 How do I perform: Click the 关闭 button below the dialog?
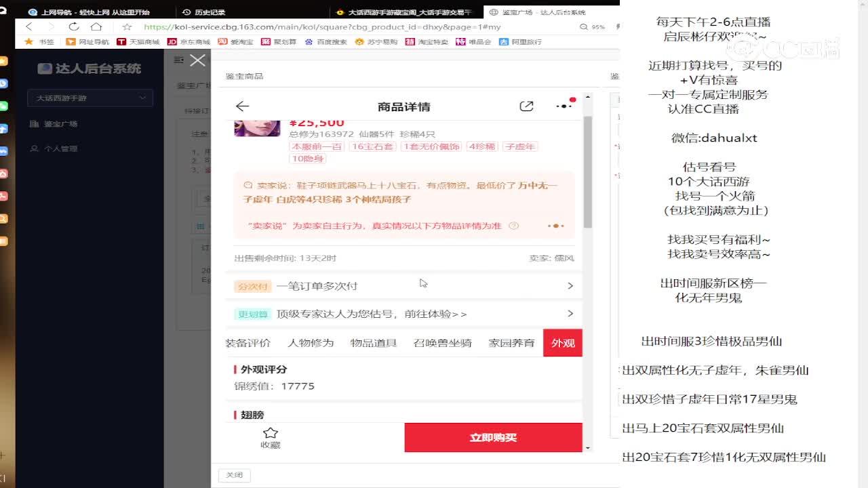[234, 475]
